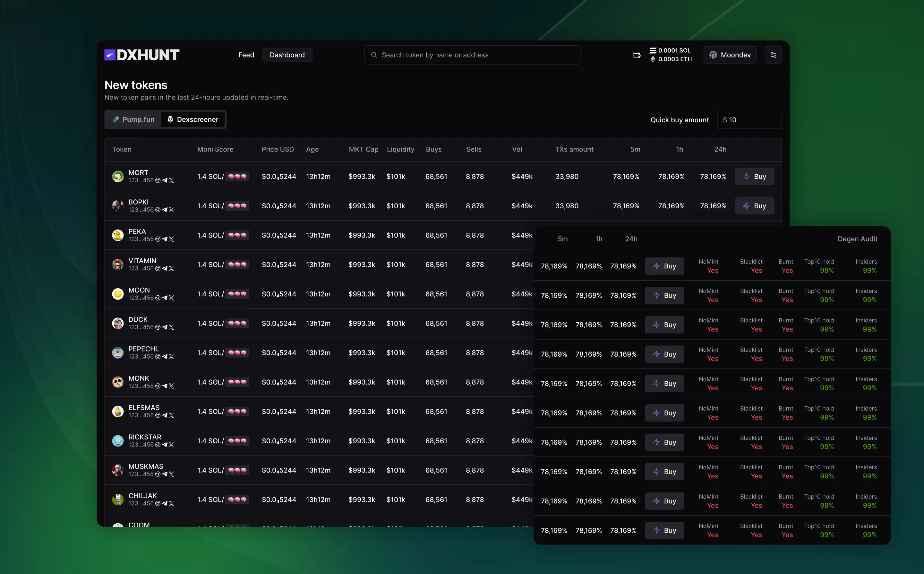Click the Moni Score column header

point(215,150)
